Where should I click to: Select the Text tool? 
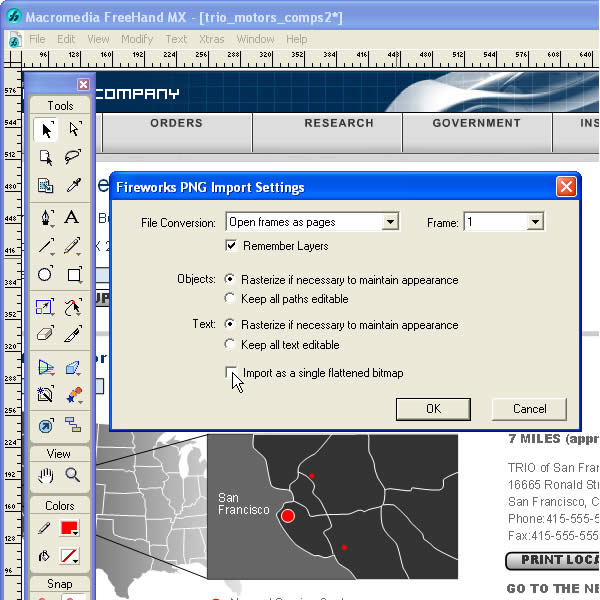pyautogui.click(x=72, y=217)
